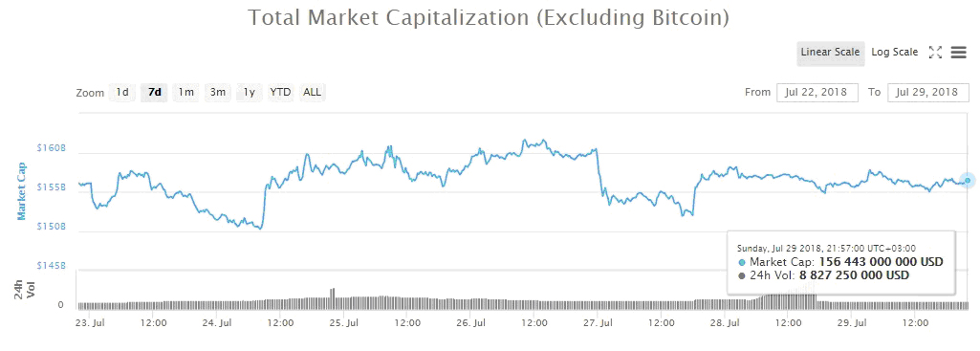Screen dimensions: 980x351
Task: Click the chart title text
Action: tap(489, 17)
